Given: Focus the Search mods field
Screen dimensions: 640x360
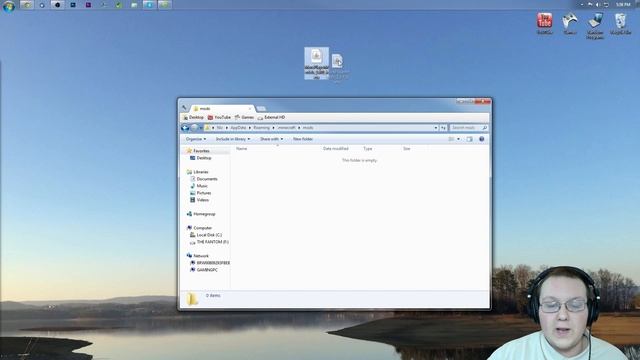Looking at the screenshot, I should (469, 128).
